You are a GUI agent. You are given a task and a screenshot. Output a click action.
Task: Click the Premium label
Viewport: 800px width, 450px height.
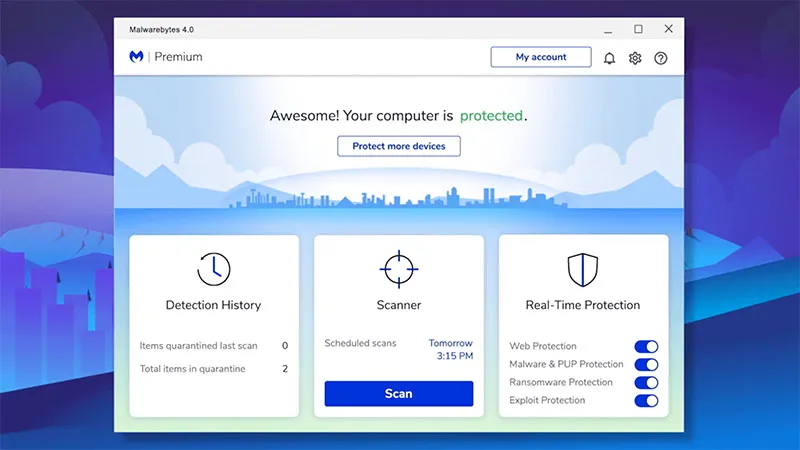tap(179, 57)
